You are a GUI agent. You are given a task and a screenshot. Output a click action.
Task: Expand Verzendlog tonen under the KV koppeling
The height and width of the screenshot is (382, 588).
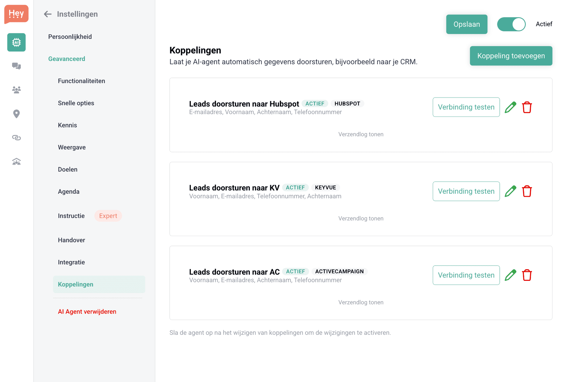[x=361, y=218]
